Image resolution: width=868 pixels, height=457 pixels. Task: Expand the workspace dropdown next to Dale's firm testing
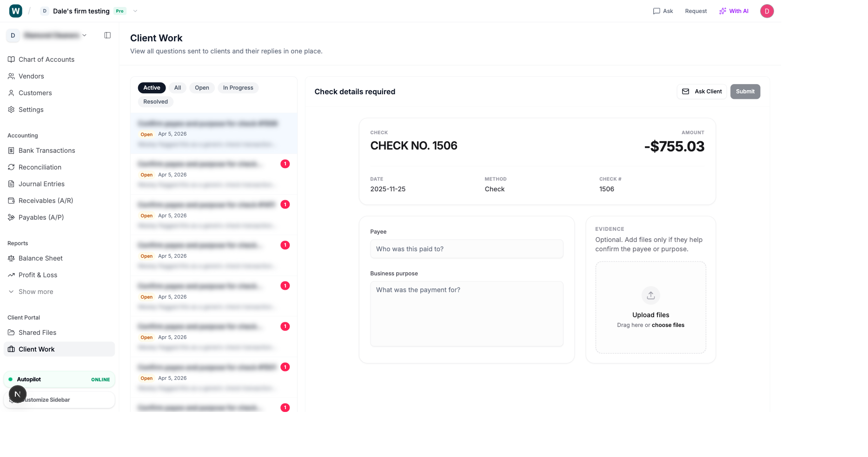coord(135,11)
